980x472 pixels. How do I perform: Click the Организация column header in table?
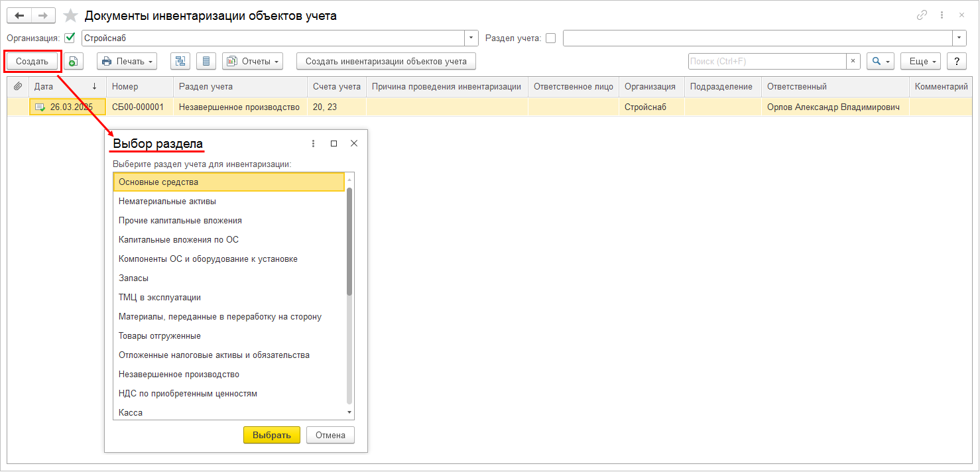tap(652, 87)
